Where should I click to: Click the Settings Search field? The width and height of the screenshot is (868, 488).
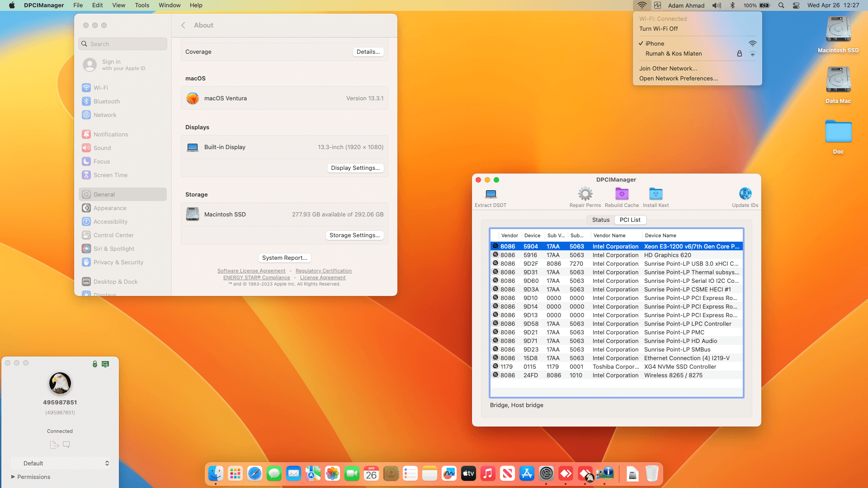pyautogui.click(x=123, y=44)
